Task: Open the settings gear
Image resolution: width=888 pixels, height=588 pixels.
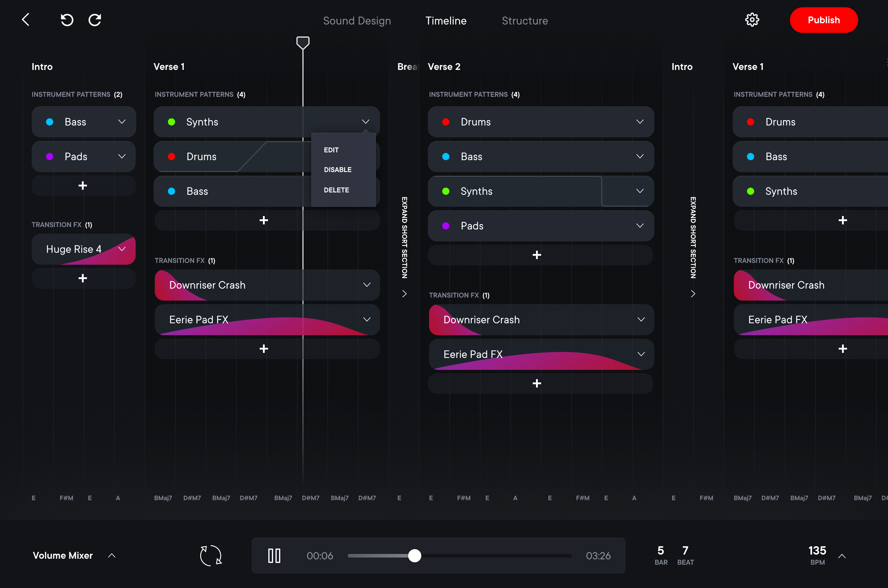Action: 752,19
